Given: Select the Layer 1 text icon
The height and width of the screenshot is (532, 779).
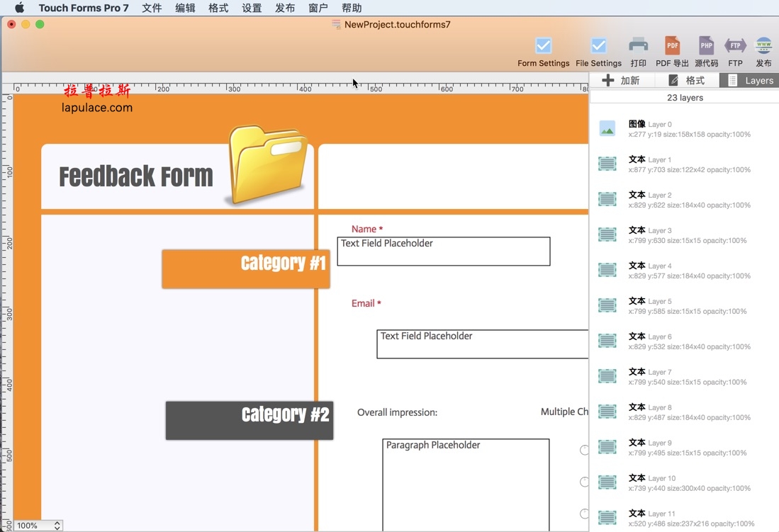Looking at the screenshot, I should [607, 164].
